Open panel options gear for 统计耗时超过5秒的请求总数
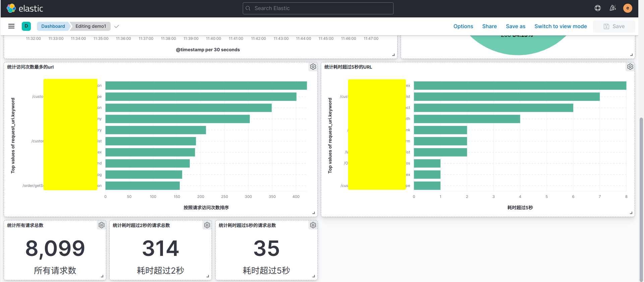This screenshot has width=644, height=282. pos(313,225)
